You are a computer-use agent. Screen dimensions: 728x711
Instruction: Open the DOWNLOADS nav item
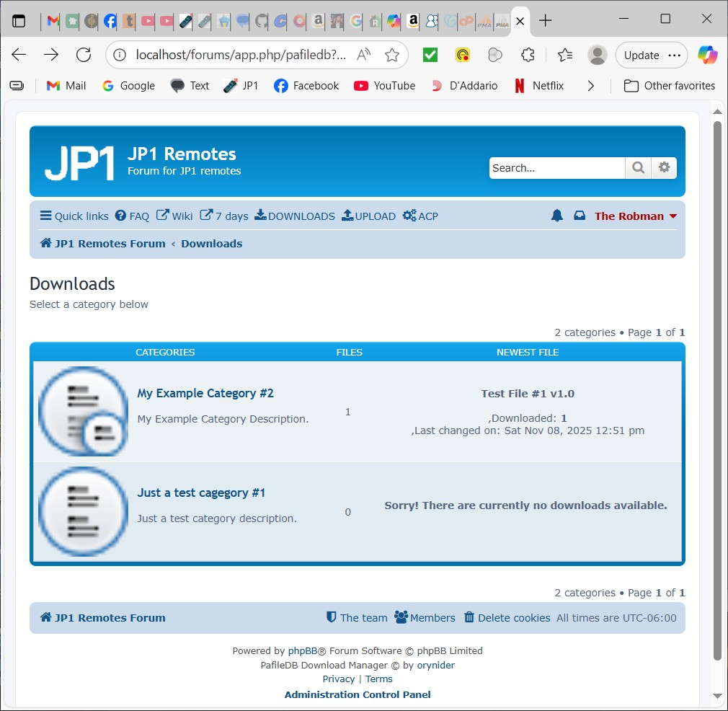[x=295, y=216]
